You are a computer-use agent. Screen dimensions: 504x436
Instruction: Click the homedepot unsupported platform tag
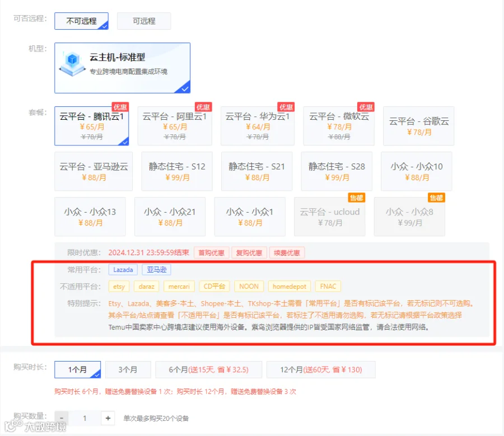click(290, 286)
